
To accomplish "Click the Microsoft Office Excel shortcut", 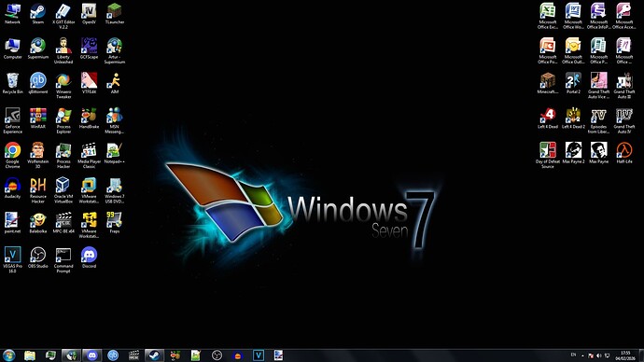I will click(548, 16).
